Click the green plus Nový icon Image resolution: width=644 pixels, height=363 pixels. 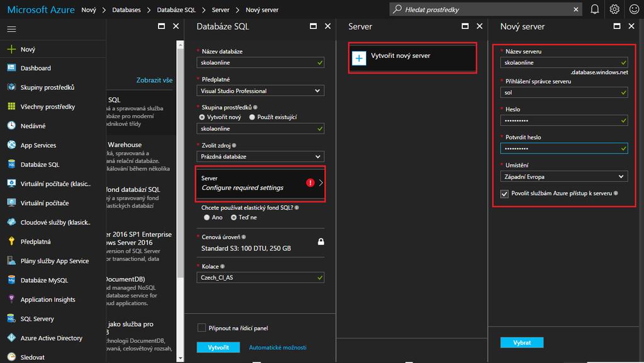(x=11, y=49)
